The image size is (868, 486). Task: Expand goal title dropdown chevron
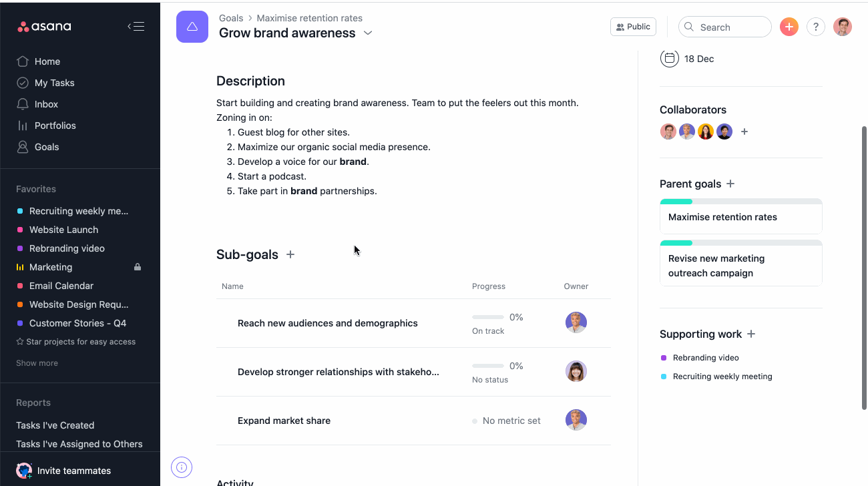tap(368, 33)
